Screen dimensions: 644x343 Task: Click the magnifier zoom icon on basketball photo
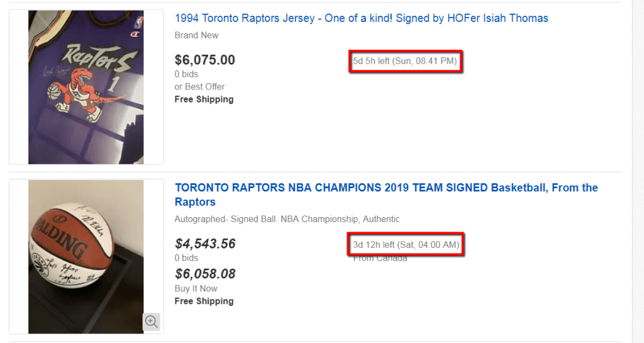pyautogui.click(x=151, y=321)
